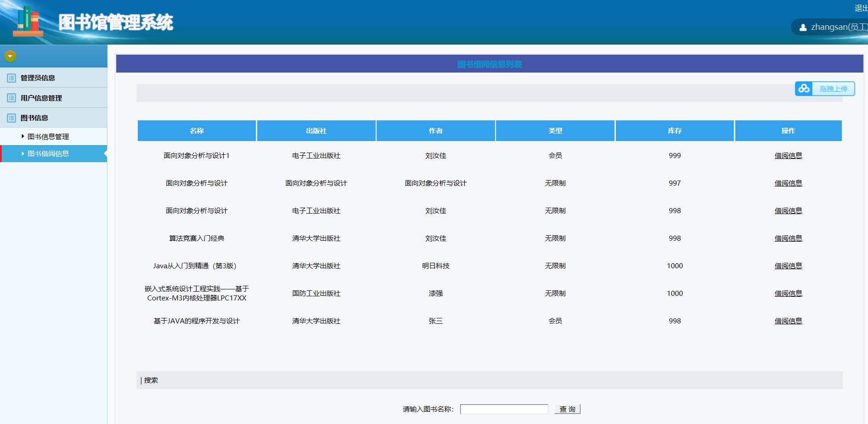The width and height of the screenshot is (868, 424).
Task: Select 图书借阅信息 in the sidebar
Action: tap(48, 154)
